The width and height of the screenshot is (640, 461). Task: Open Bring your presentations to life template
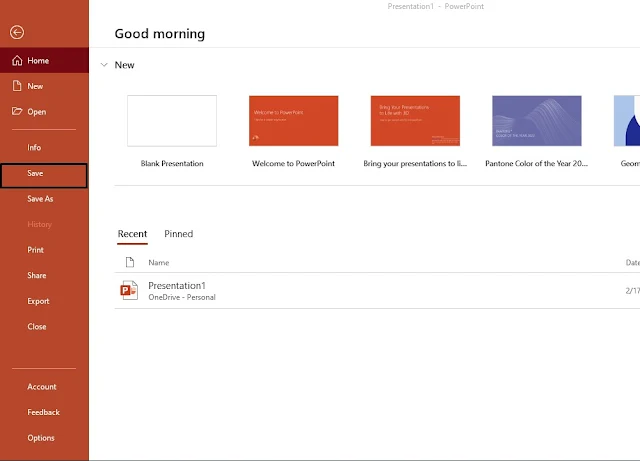pos(415,121)
